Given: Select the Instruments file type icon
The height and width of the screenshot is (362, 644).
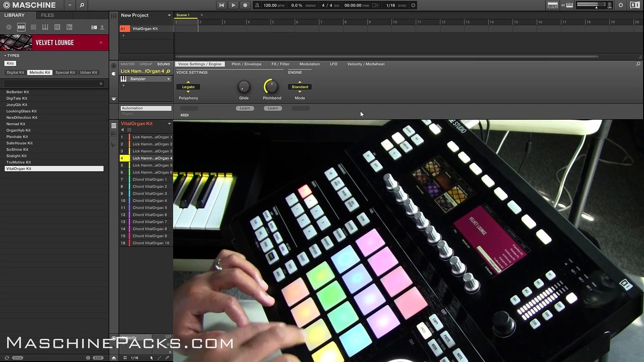Looking at the screenshot, I should [x=45, y=27].
